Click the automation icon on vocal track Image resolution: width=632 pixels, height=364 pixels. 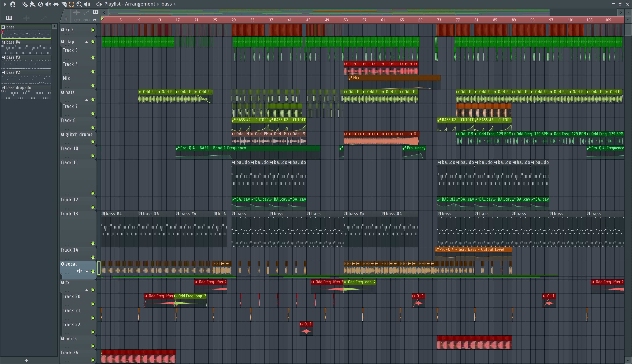[x=63, y=264]
